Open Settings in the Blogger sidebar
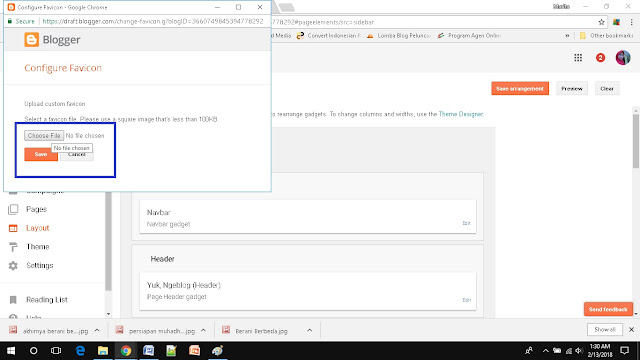 coord(40,265)
